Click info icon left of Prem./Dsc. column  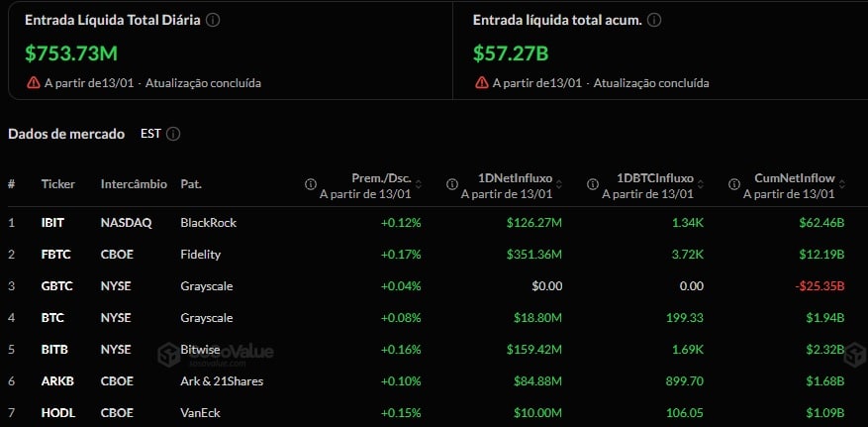click(x=311, y=184)
